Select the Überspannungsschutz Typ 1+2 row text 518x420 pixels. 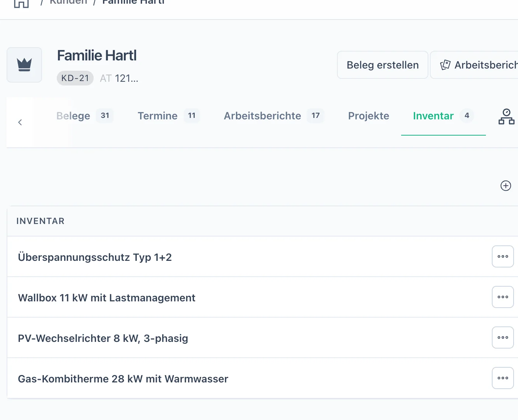point(95,257)
